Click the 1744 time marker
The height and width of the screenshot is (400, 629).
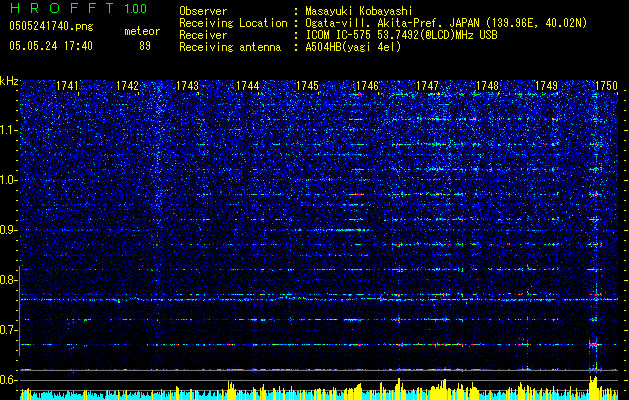[248, 86]
